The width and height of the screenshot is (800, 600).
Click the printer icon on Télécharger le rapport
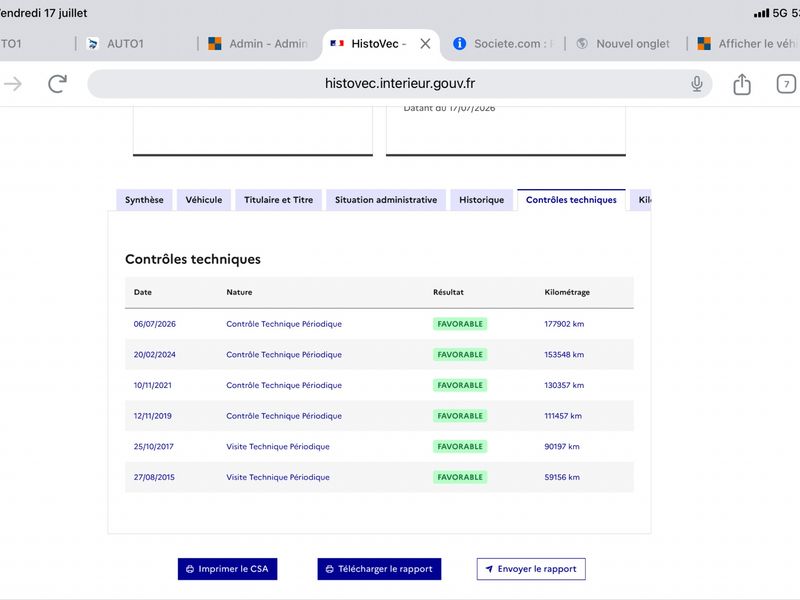click(x=330, y=569)
